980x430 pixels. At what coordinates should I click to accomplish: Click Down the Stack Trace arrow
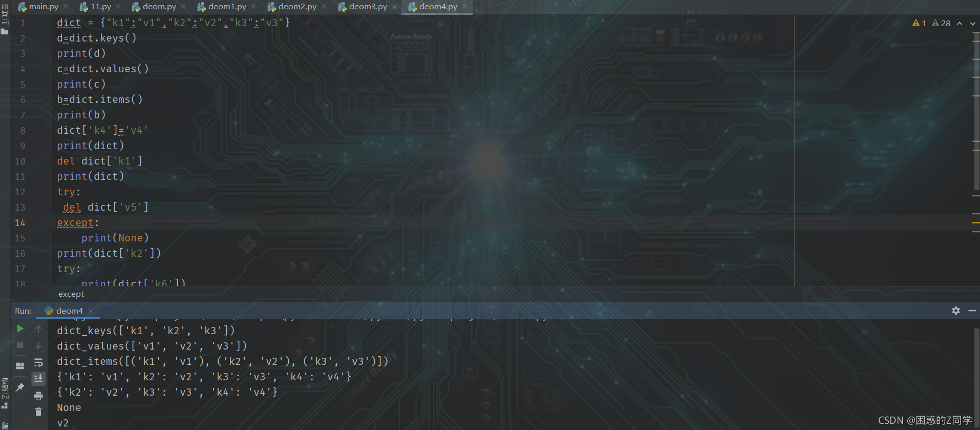click(x=38, y=345)
